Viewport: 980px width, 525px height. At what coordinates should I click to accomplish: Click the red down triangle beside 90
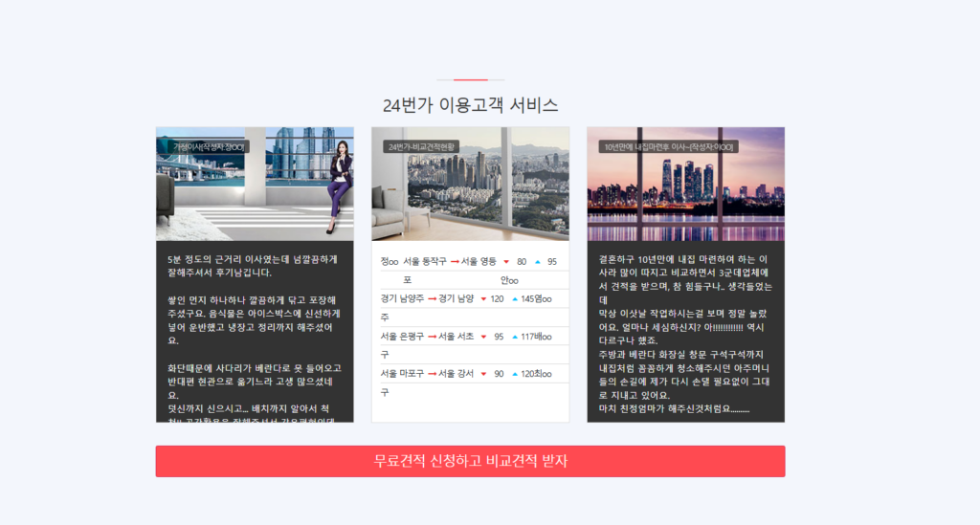pyautogui.click(x=483, y=374)
